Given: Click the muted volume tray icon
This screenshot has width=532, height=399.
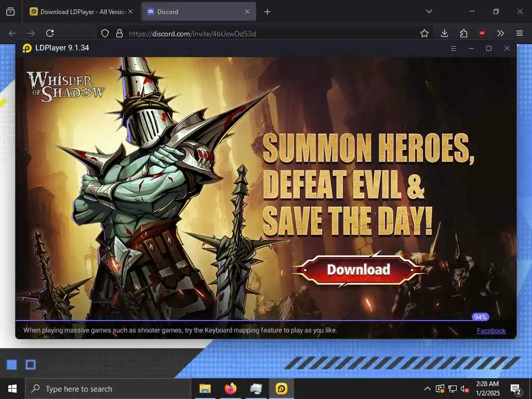Looking at the screenshot, I should tap(464, 389).
